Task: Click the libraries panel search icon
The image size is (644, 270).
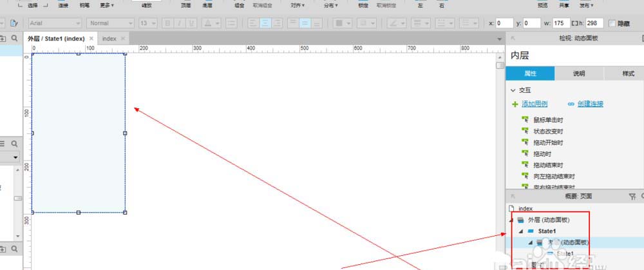Action: [14, 144]
